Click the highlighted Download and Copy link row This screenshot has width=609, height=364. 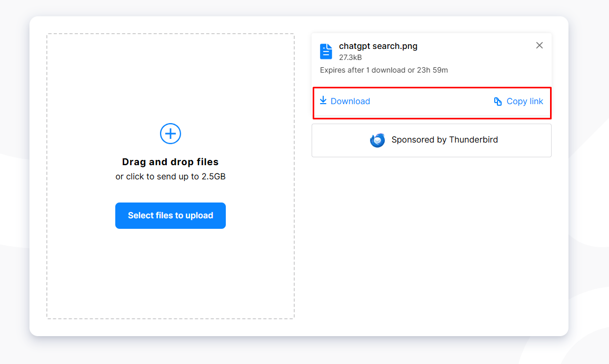click(432, 101)
